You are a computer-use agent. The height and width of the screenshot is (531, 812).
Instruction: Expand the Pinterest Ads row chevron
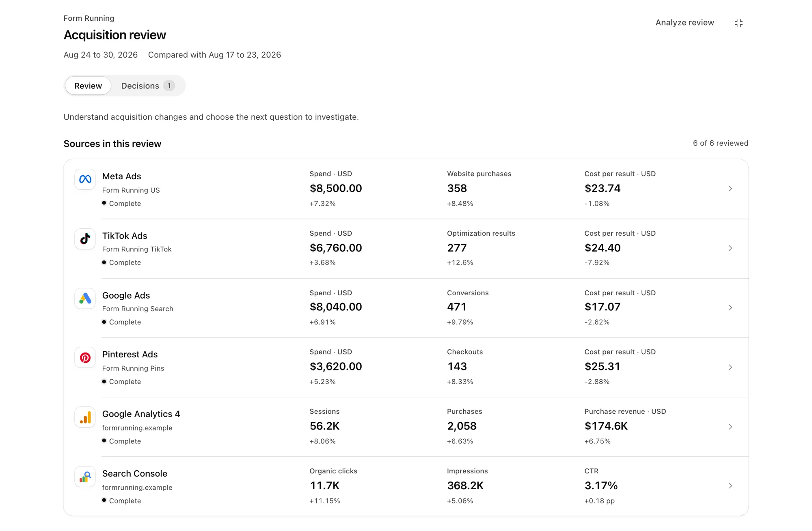[730, 368]
